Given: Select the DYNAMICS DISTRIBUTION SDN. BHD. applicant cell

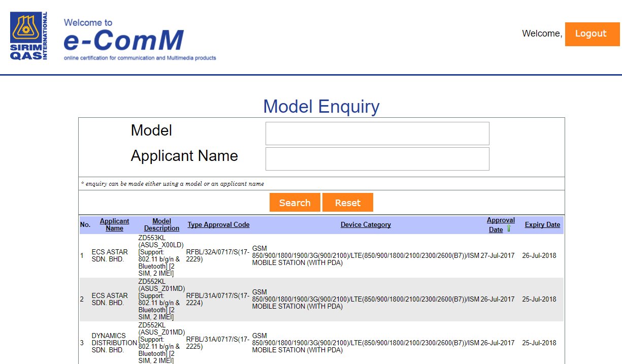Looking at the screenshot, I should [114, 343].
